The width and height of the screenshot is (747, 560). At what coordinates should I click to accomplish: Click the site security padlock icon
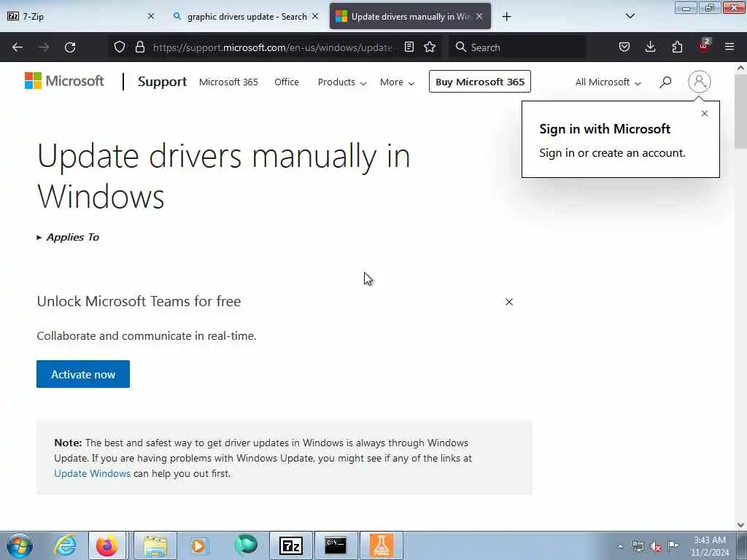coord(139,47)
